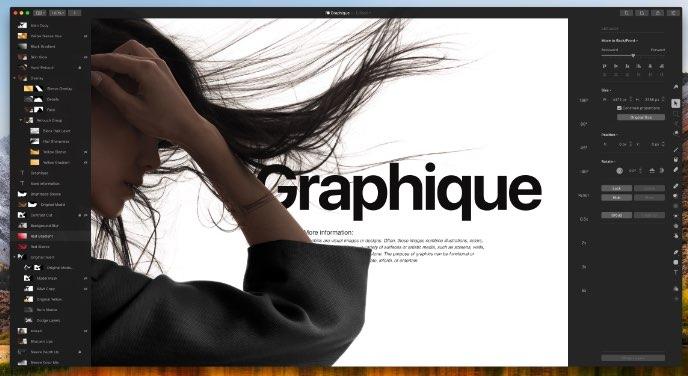Open the second dropdown button in top-left toolbar

(57, 13)
